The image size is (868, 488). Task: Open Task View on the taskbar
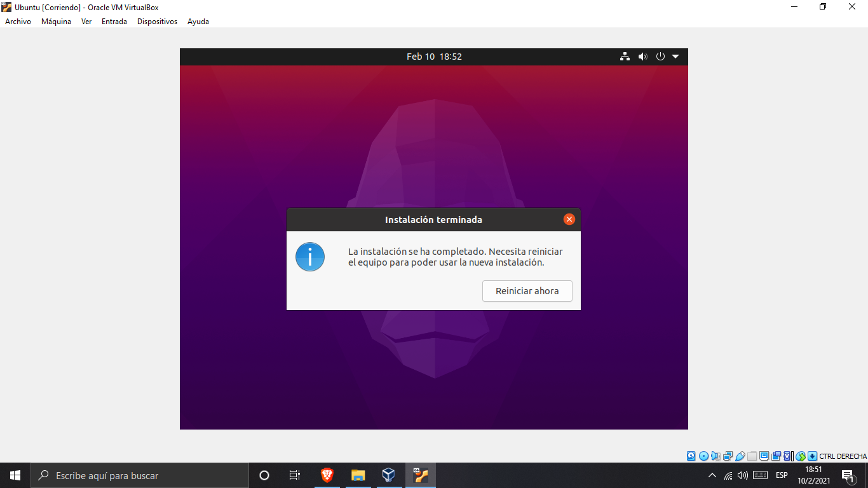[295, 475]
